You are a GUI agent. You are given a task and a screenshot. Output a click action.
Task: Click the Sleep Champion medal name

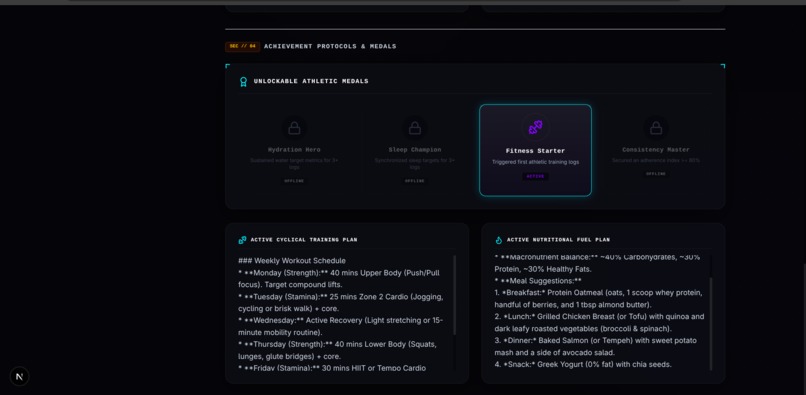415,150
